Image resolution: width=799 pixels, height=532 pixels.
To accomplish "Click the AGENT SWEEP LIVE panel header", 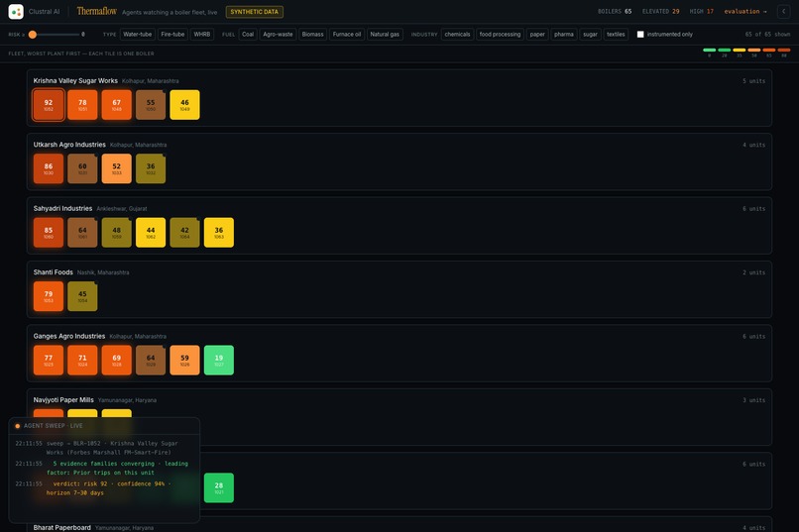I will (104, 426).
